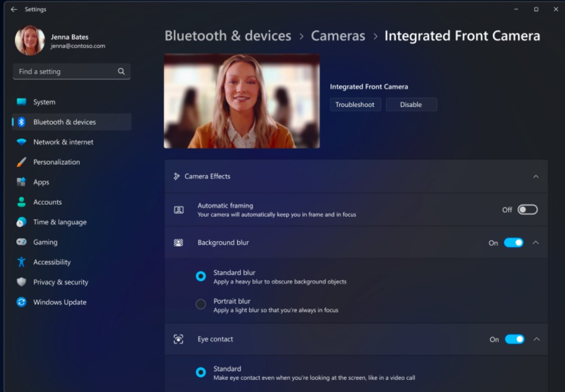Click Jenna Bates profile picture
Screen dimensions: 565x392
point(30,40)
